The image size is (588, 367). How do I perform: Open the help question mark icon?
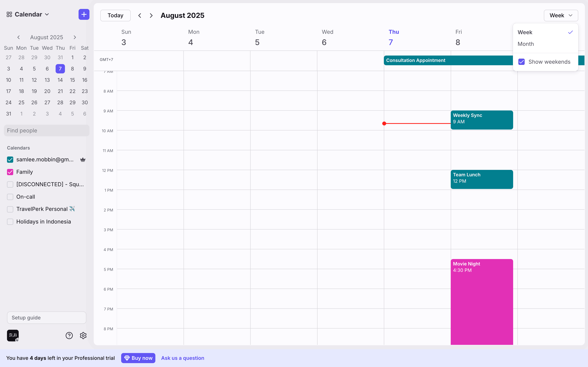[x=69, y=336]
